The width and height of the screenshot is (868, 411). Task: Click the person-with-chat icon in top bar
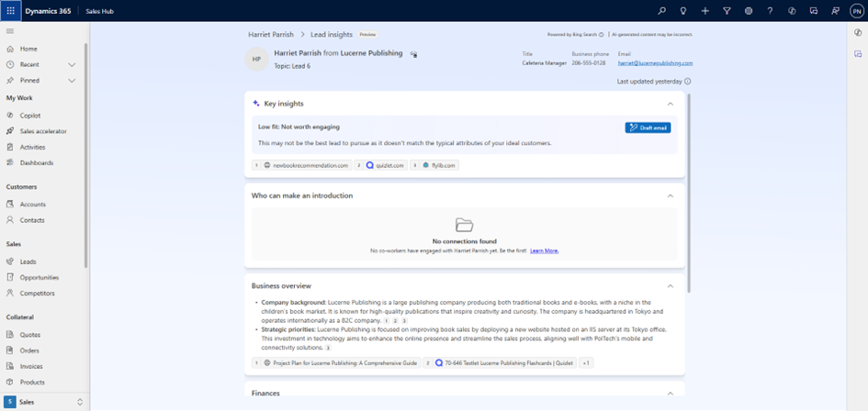tap(835, 10)
